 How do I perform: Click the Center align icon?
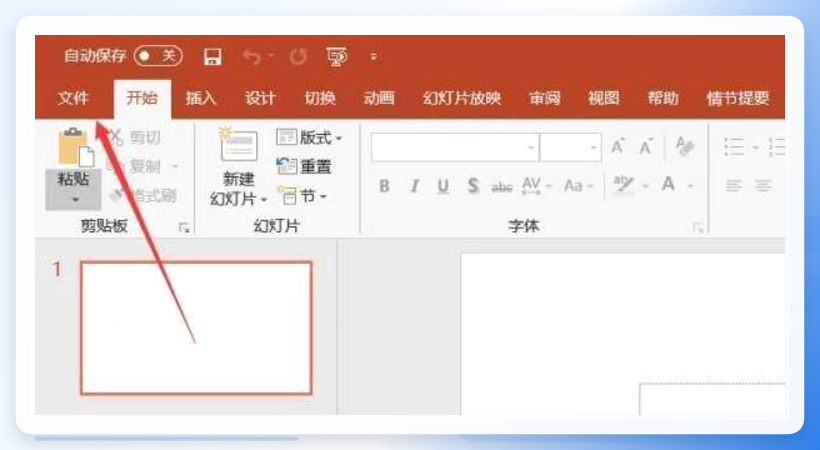point(763,186)
